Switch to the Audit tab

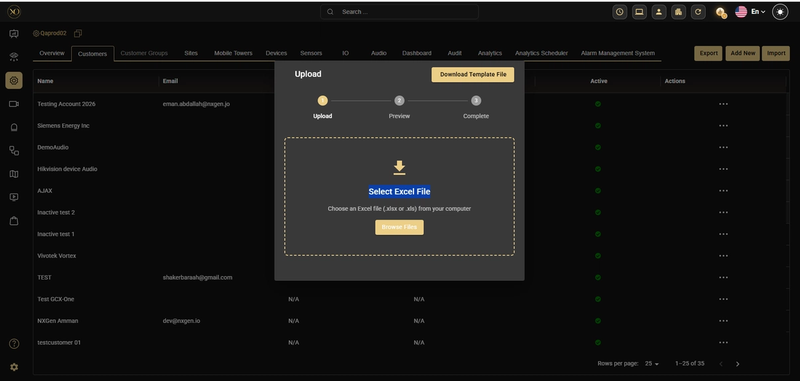[454, 53]
